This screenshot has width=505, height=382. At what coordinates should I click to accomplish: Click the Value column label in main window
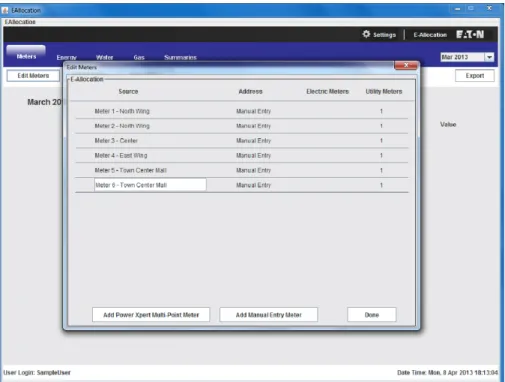[448, 124]
